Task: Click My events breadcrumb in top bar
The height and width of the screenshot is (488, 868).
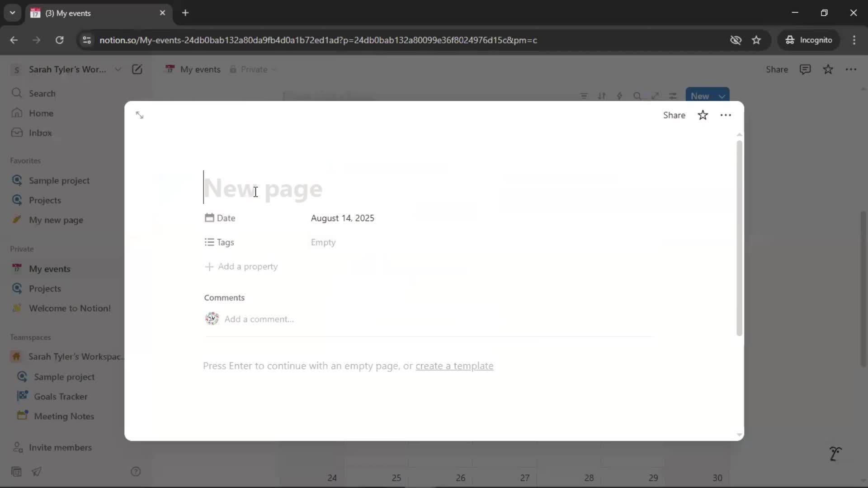Action: point(193,70)
